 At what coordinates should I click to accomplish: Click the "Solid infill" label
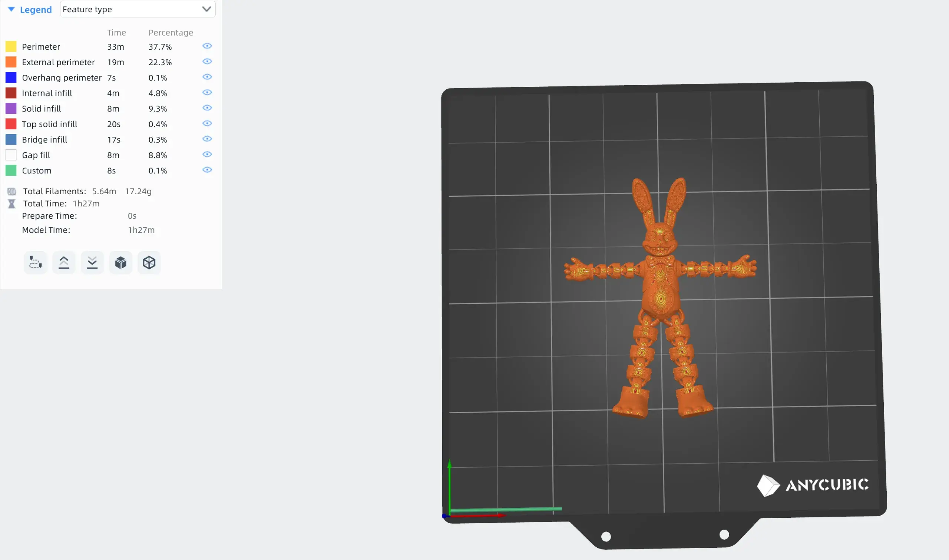click(42, 108)
